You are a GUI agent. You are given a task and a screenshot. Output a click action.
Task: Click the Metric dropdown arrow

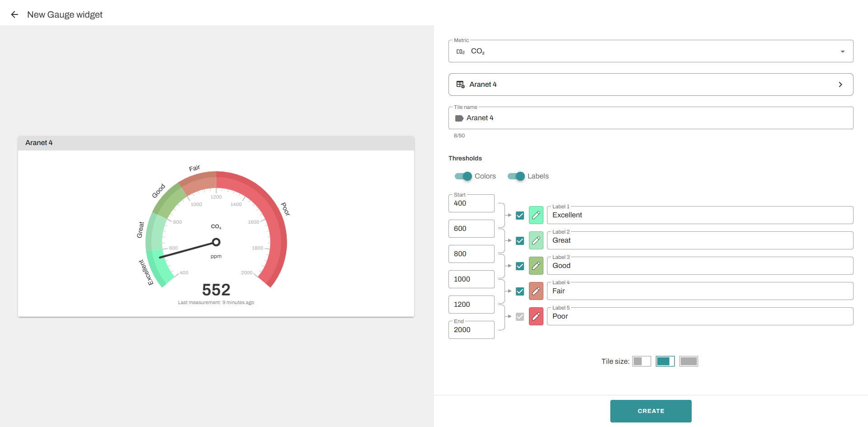(x=842, y=52)
